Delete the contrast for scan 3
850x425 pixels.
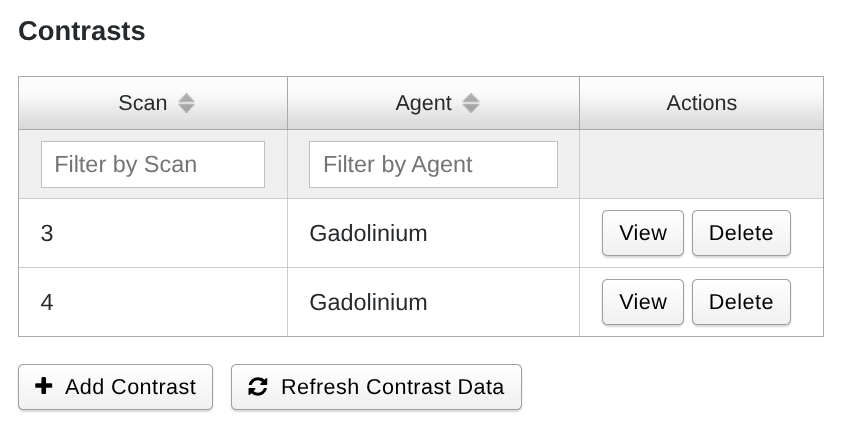point(740,233)
